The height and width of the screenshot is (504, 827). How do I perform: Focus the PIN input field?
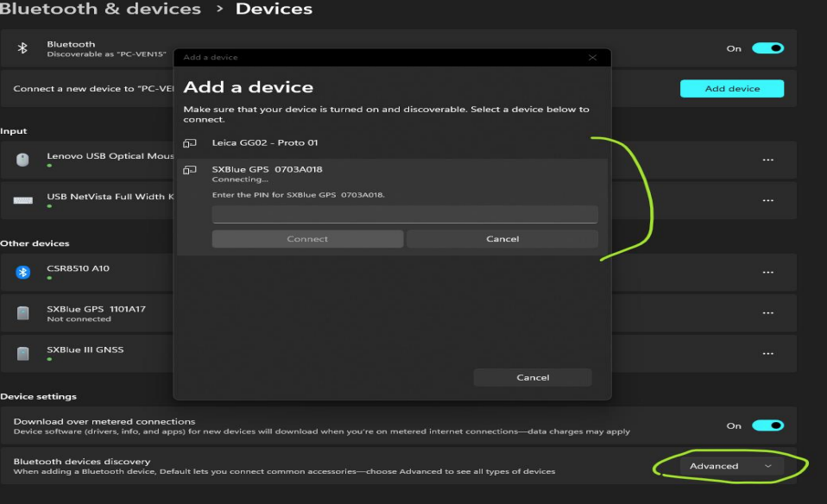point(405,215)
